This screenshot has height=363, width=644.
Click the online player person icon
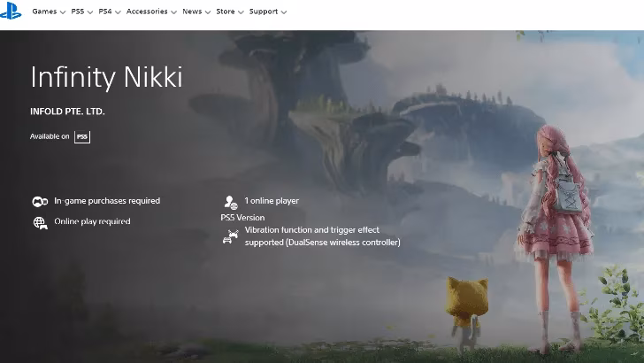[230, 202]
